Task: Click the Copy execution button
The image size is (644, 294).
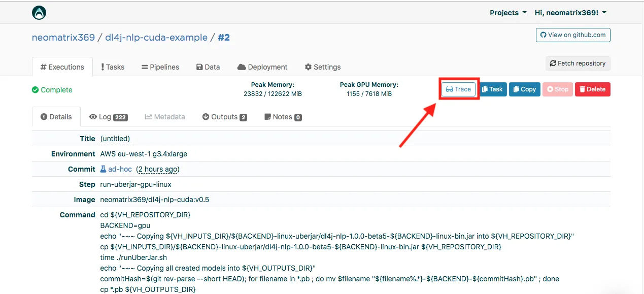Action: tap(525, 89)
